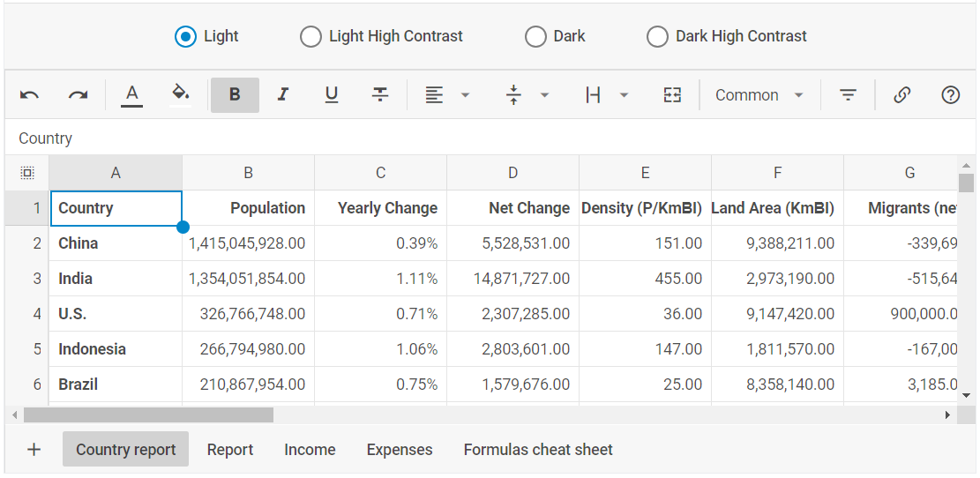Open the text color tool
Image resolution: width=980 pixels, height=478 pixels.
point(132,95)
